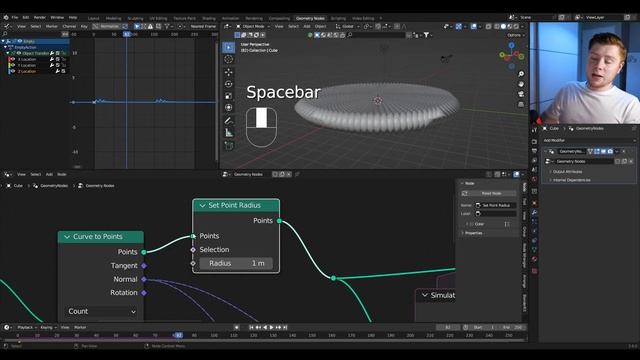This screenshot has width=640, height=360.
Task: Toggle modifier show in render camera icon
Action: click(x=610, y=151)
